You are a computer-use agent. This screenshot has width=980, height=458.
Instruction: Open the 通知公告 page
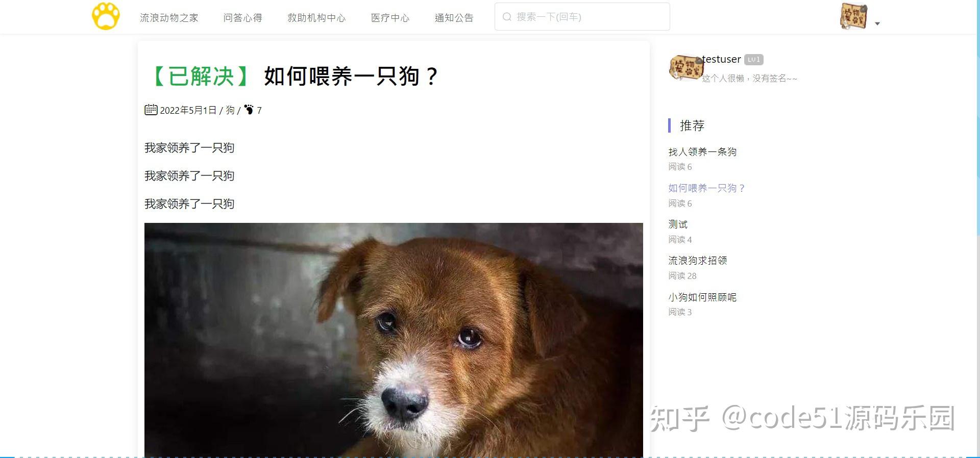tap(454, 18)
